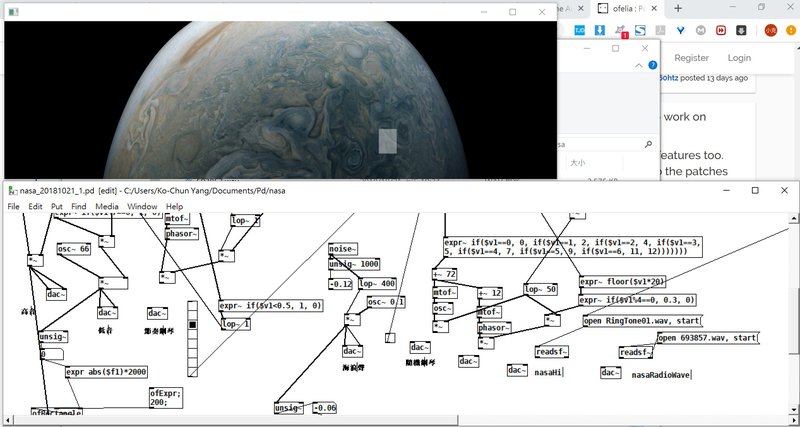800x427 pixels.
Task: Close the ofelia browser tab
Action: (655, 8)
